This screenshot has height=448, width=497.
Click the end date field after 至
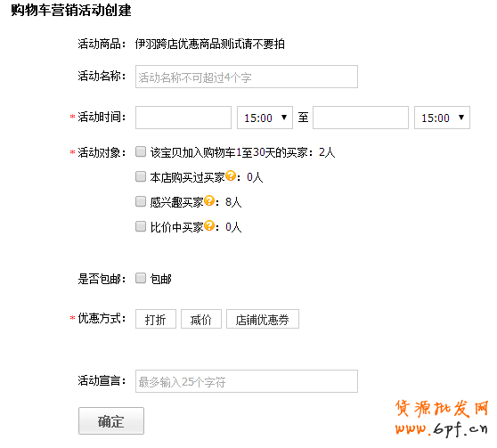(x=361, y=118)
